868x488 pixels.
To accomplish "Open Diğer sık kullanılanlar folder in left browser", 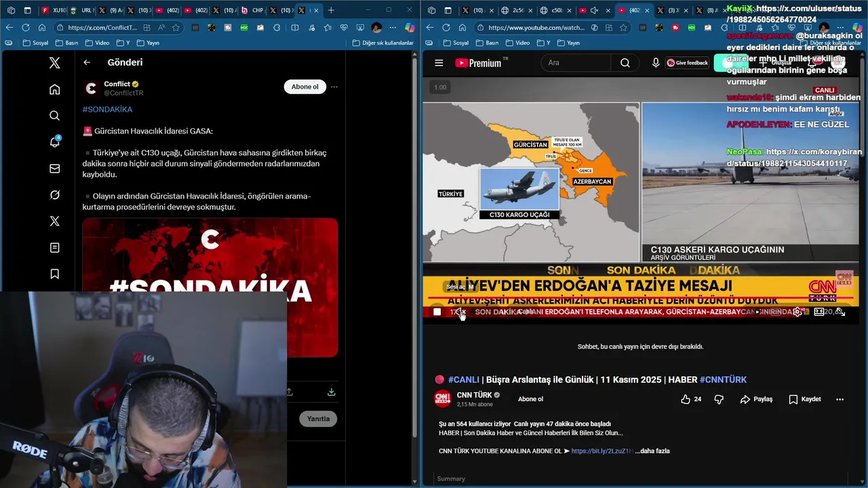I will [383, 43].
